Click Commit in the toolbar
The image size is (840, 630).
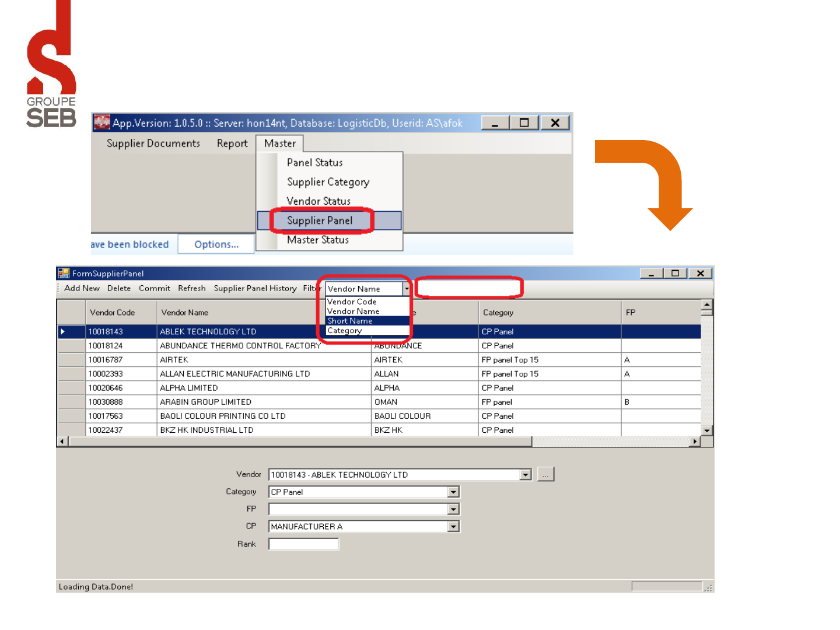tap(155, 288)
